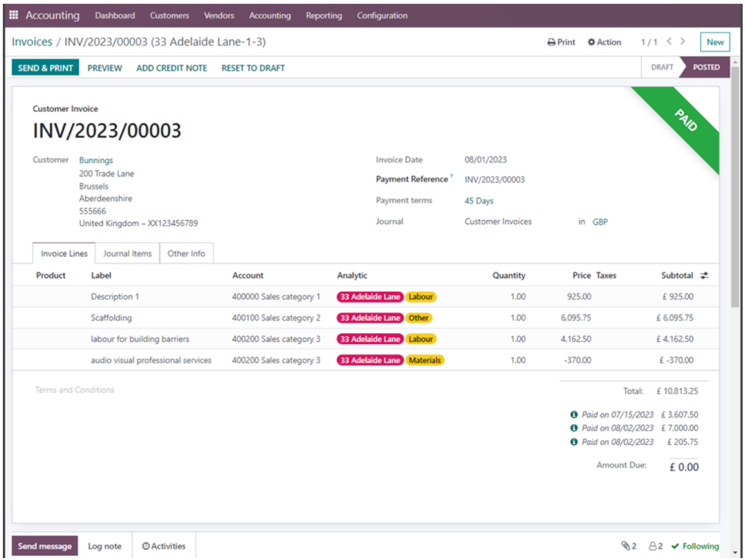Open the Bunnings customer record

point(96,160)
